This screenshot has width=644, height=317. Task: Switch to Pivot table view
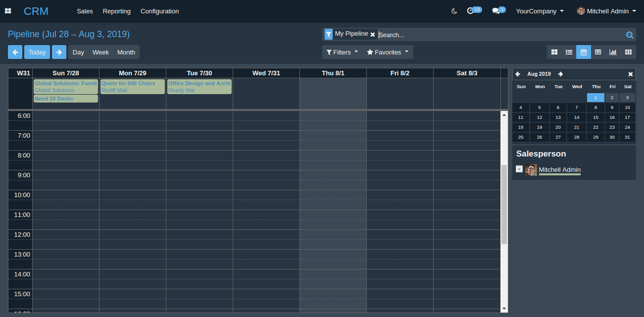click(x=598, y=52)
